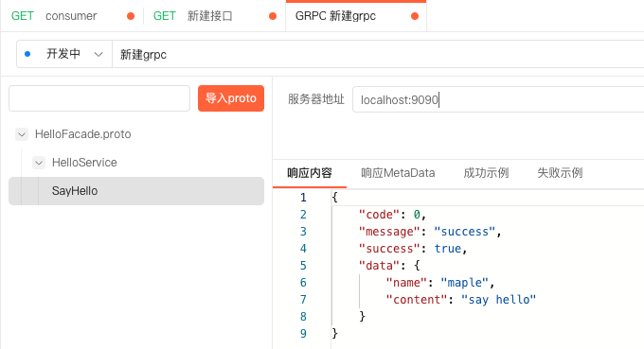Viewport: 644px width, 349px height.
Task: Click the 导入proto button
Action: coord(231,98)
